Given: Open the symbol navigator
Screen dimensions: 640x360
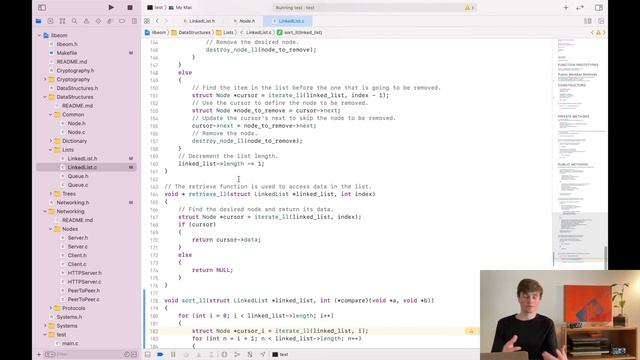Looking at the screenshot, I should (62, 21).
